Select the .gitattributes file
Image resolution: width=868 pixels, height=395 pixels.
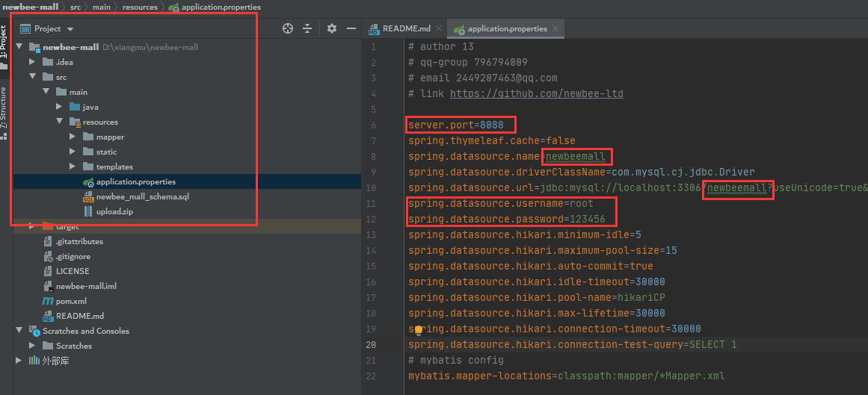tap(79, 241)
